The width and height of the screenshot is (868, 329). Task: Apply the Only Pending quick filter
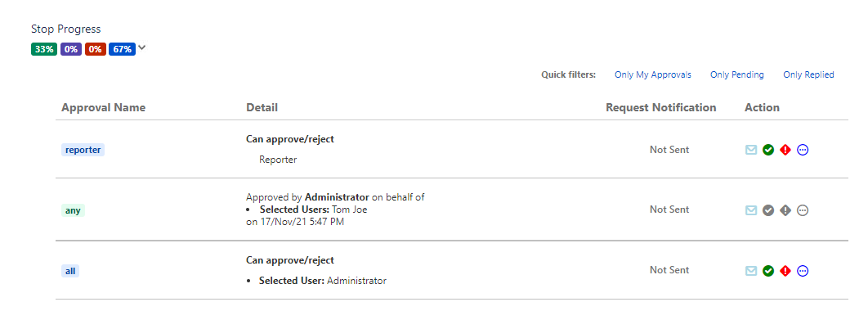pyautogui.click(x=737, y=74)
